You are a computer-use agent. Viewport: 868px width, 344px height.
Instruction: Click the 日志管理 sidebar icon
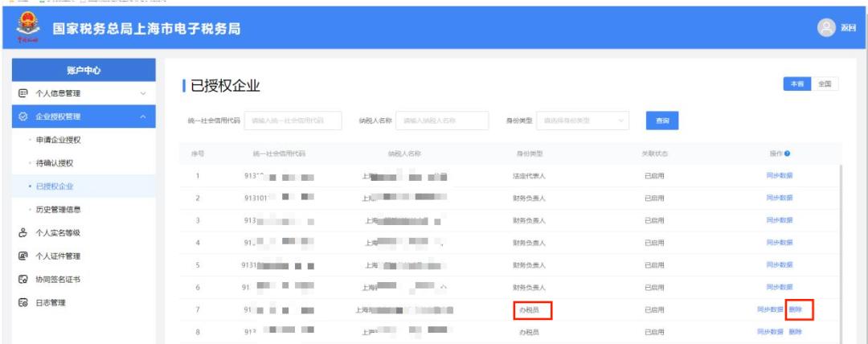tap(23, 302)
